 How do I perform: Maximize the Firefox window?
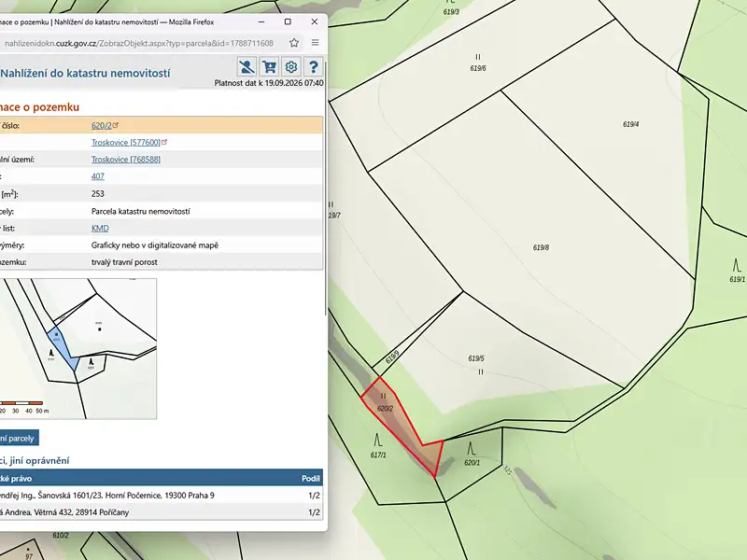(x=288, y=21)
